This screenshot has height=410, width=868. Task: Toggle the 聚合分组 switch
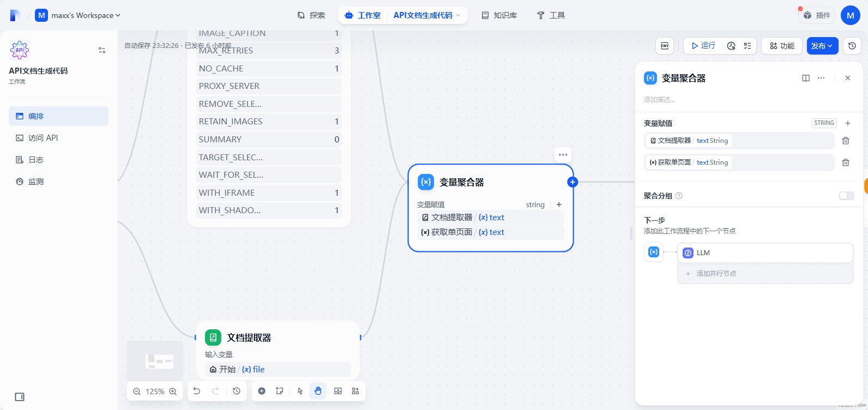coord(847,196)
